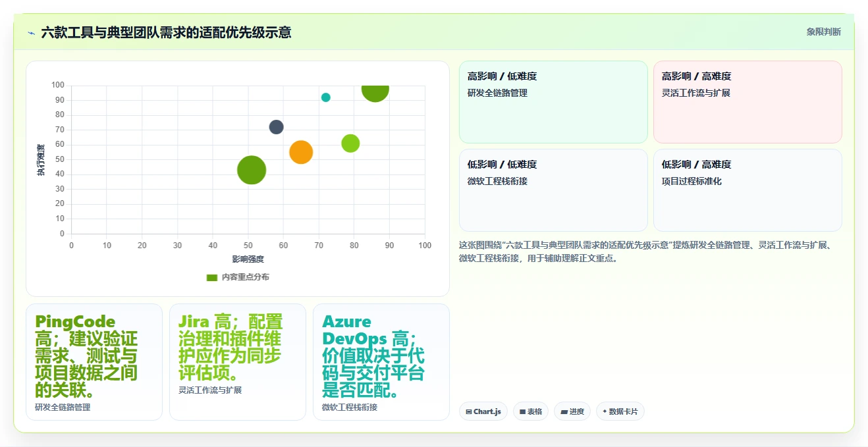
Task: Click the 影响强度 x-axis title
Action: (248, 259)
